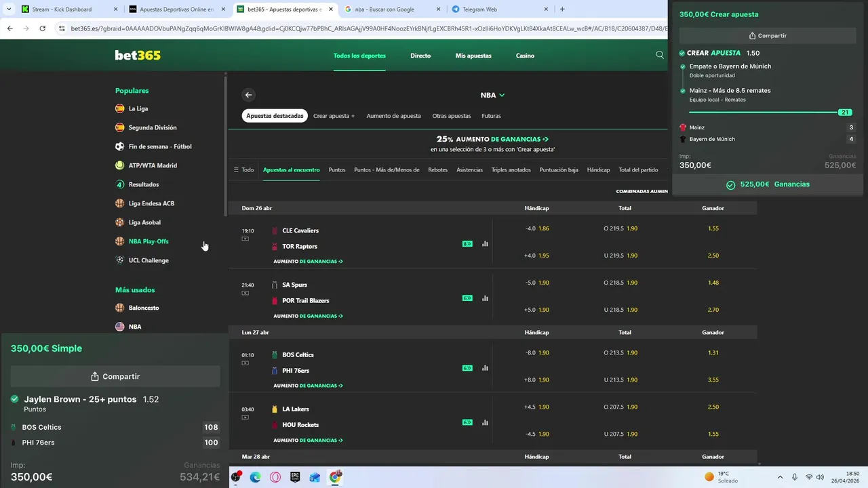
Task: Select CLE Cavaliers -4.0 handicap at 1.86
Action: pos(537,228)
